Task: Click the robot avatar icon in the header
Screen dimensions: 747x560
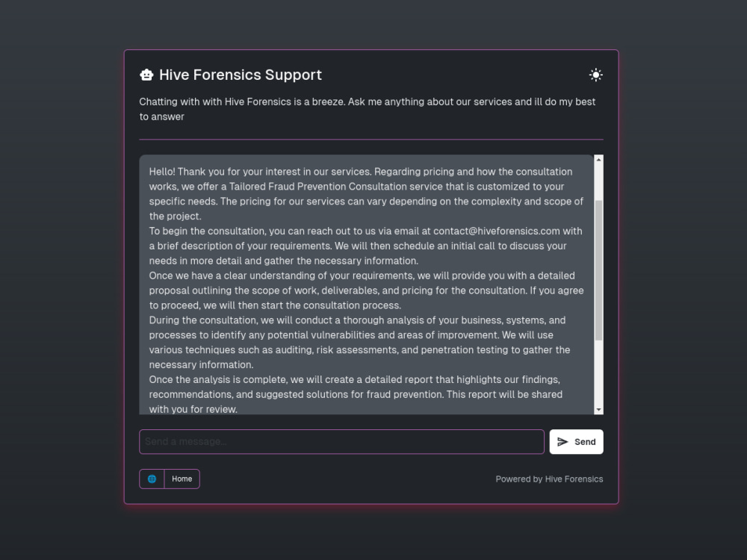Action: pyautogui.click(x=146, y=74)
